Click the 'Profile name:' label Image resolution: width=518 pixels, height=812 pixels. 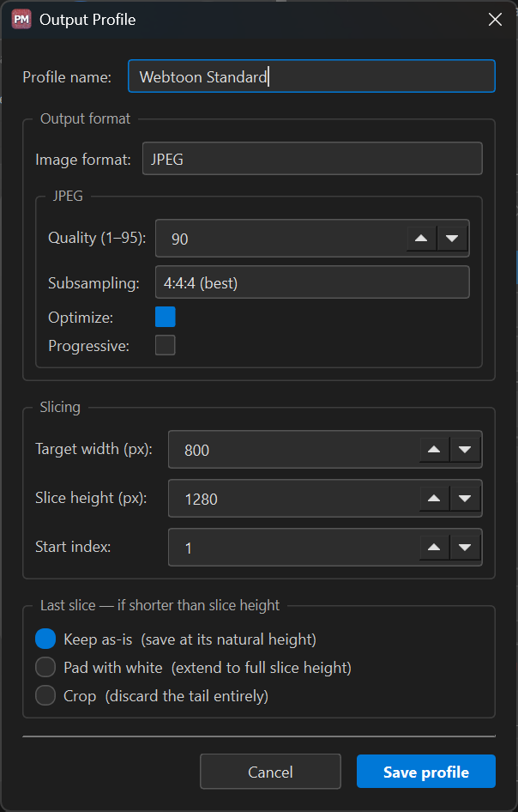(67, 77)
